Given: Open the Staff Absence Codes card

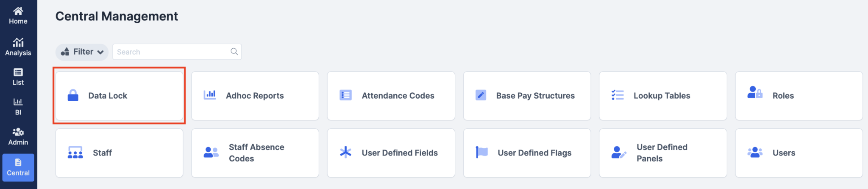Looking at the screenshot, I should 255,153.
